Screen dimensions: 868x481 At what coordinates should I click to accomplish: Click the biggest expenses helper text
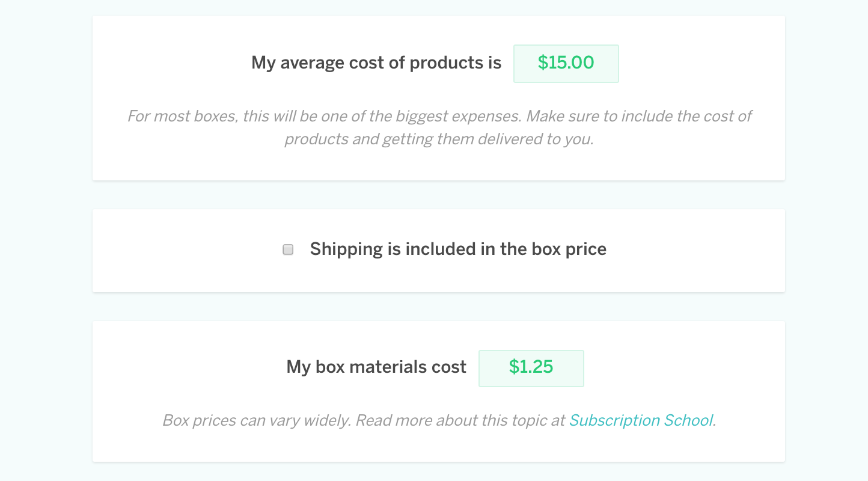coord(439,127)
